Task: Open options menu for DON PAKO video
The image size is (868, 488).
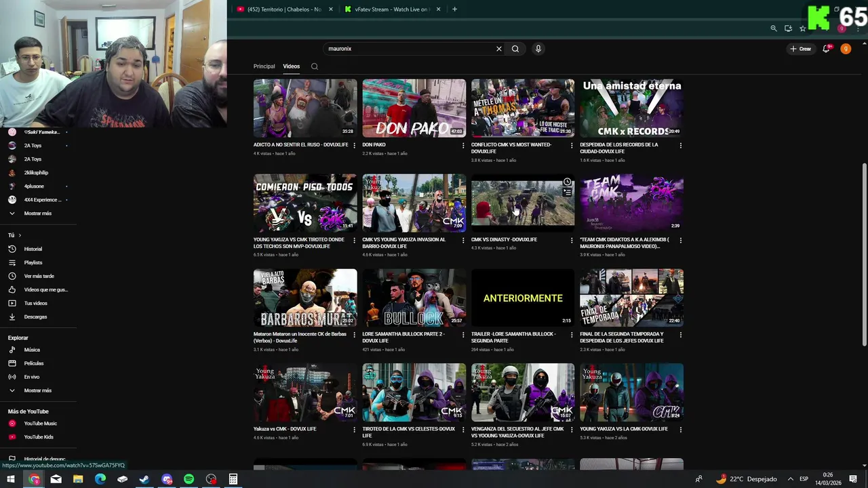Action: [463, 145]
